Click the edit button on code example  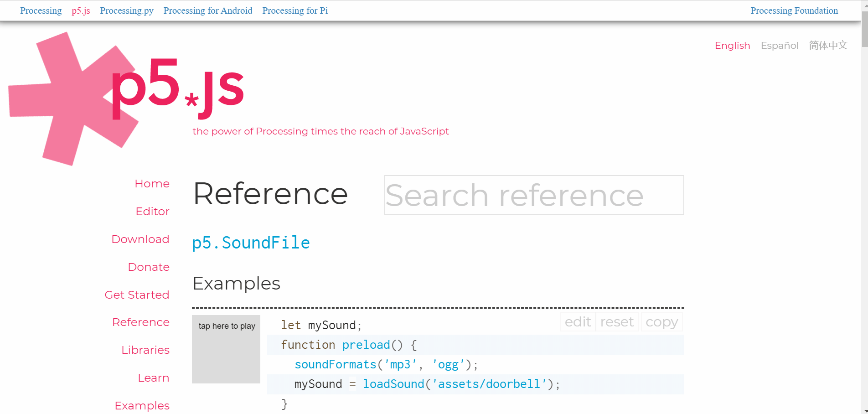(x=578, y=322)
